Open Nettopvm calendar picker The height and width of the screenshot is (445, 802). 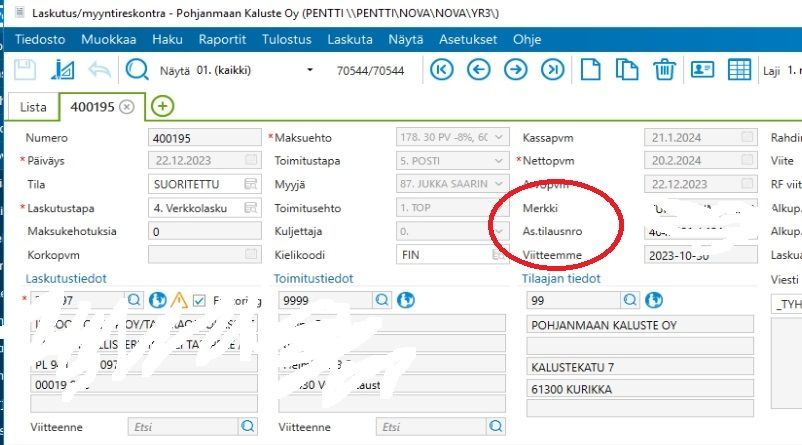[747, 160]
